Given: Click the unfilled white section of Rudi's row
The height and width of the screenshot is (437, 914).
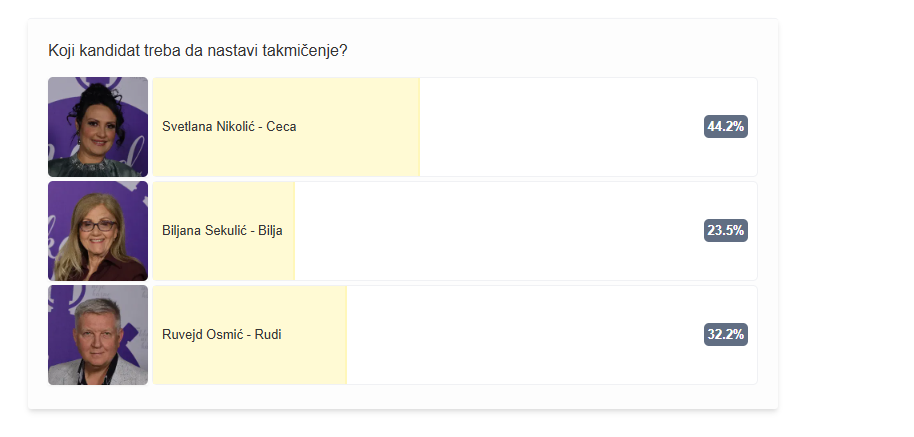Looking at the screenshot, I should (x=520, y=335).
